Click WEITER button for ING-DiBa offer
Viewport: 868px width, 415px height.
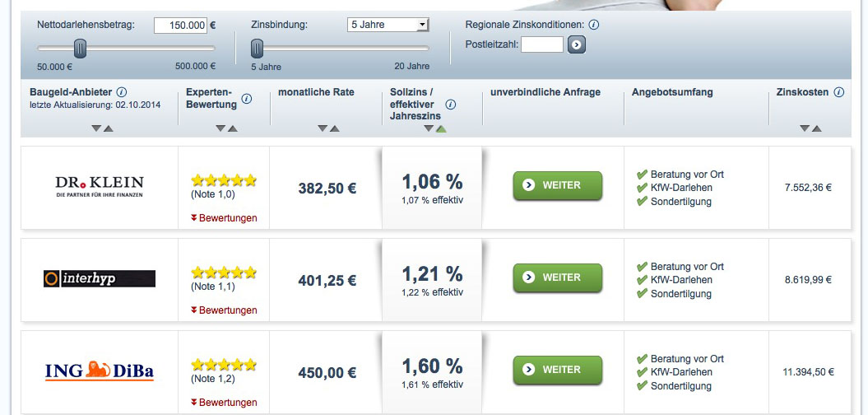(558, 370)
